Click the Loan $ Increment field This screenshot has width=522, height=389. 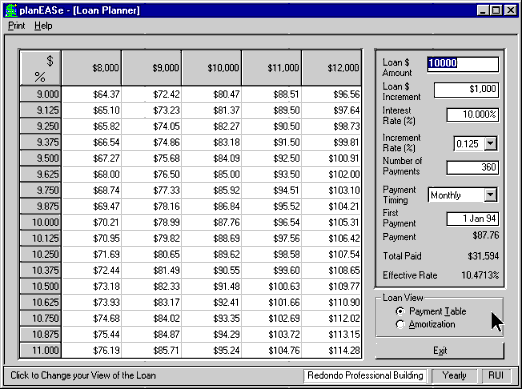click(466, 90)
